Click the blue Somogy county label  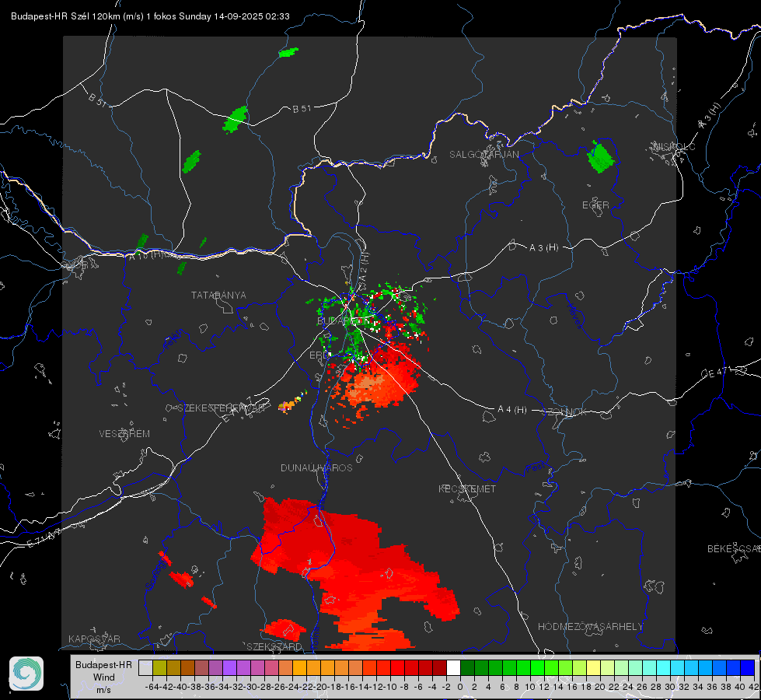click(x=157, y=575)
